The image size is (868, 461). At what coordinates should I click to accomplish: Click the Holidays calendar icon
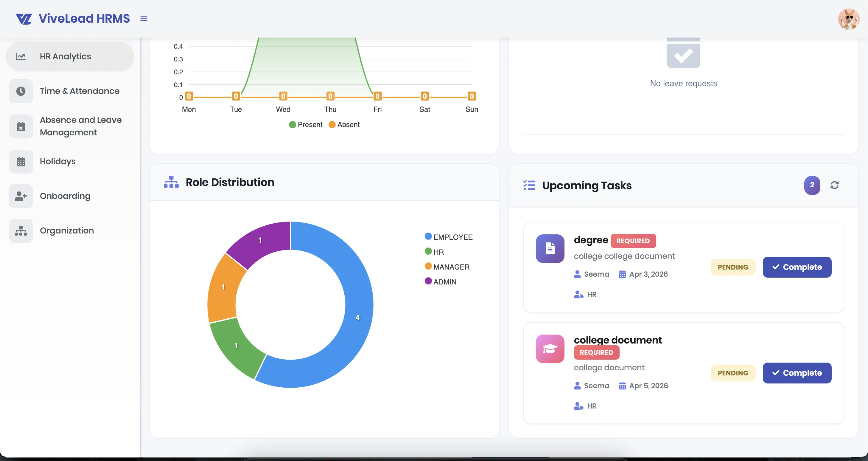click(21, 162)
